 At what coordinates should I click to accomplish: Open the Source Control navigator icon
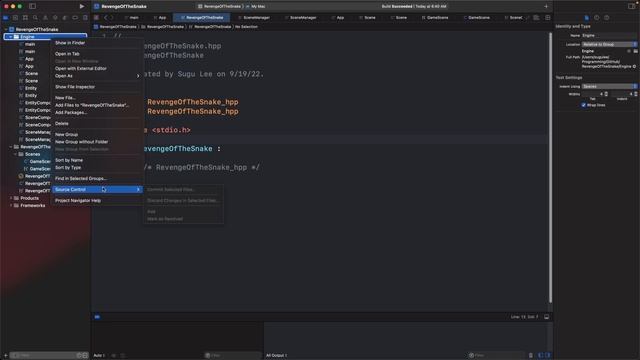click(16, 18)
